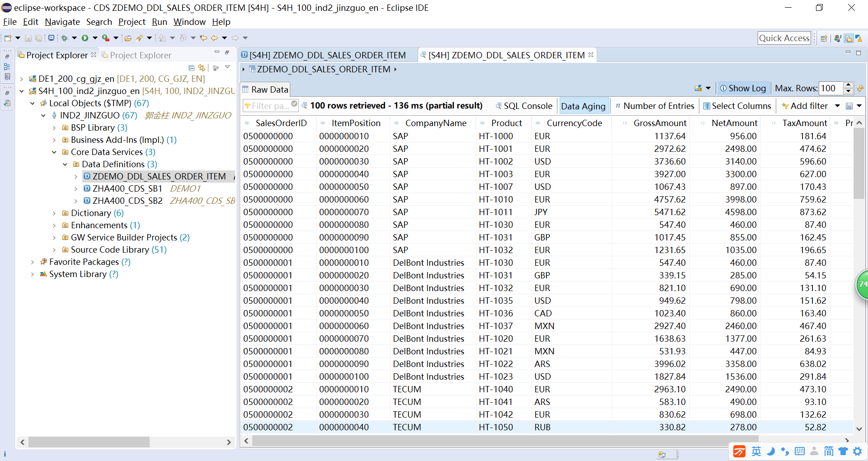Open the Add filter dropdown arrow
Screen dimensions: 868x461
coord(837,106)
